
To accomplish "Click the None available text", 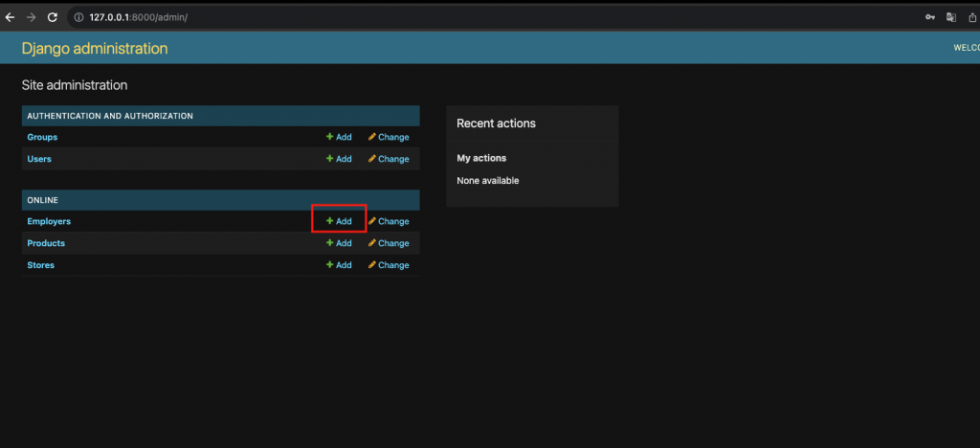I will [x=488, y=181].
